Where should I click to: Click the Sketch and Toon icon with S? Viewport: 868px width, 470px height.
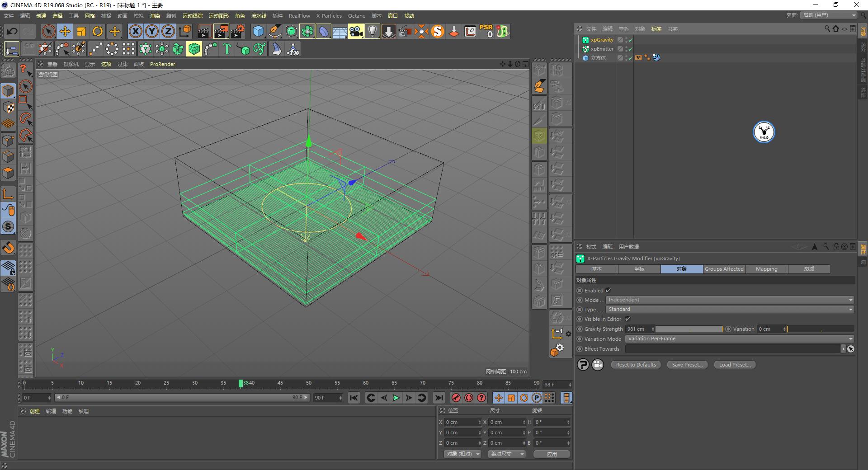tap(438, 31)
